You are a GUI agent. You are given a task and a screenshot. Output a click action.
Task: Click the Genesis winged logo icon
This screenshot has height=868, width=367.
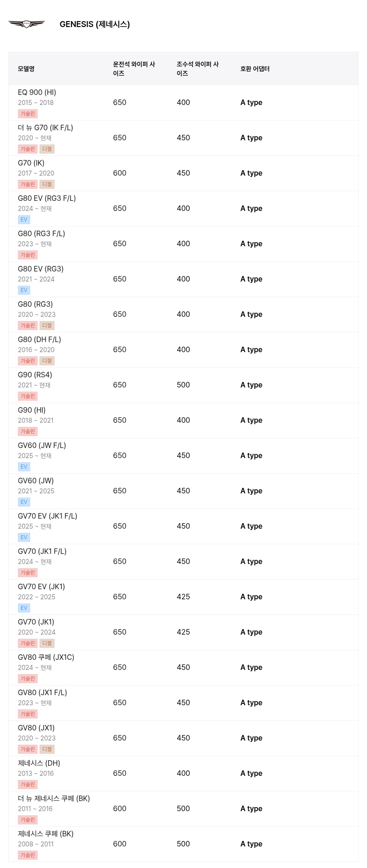[27, 24]
